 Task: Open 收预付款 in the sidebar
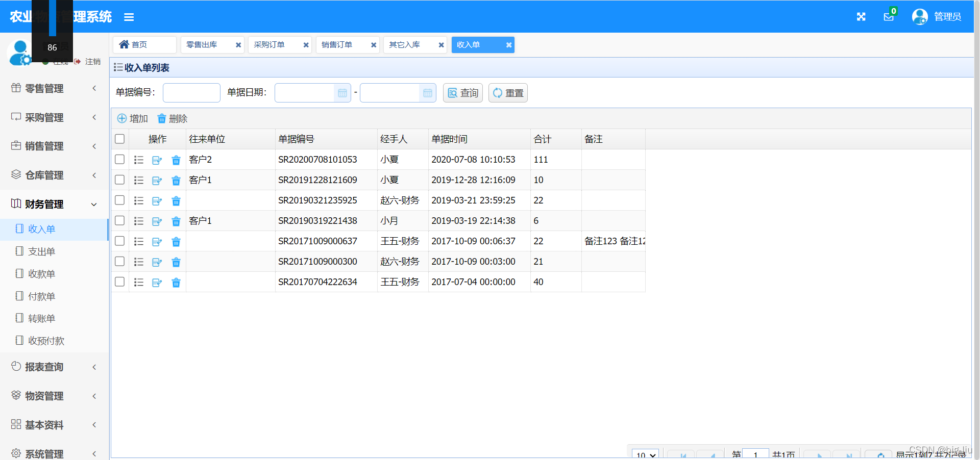pyautogui.click(x=54, y=341)
